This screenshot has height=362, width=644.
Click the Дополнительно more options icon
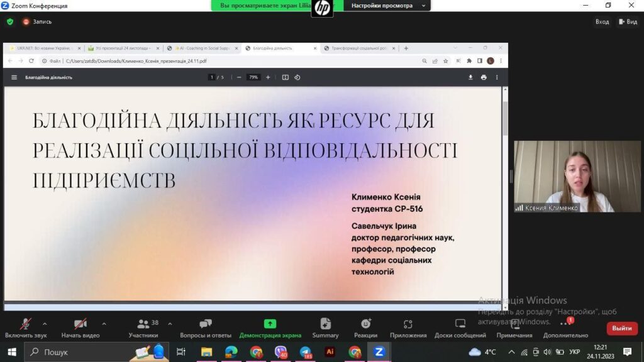[x=565, y=325]
